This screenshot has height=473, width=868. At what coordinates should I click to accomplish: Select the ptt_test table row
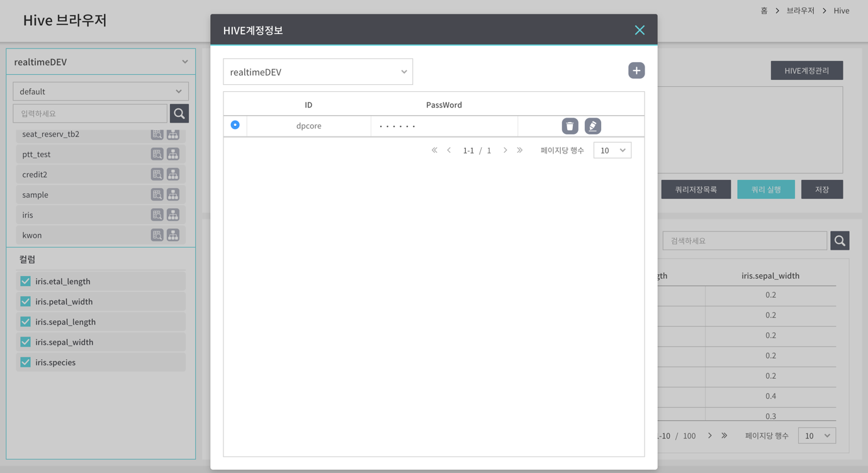click(x=101, y=154)
